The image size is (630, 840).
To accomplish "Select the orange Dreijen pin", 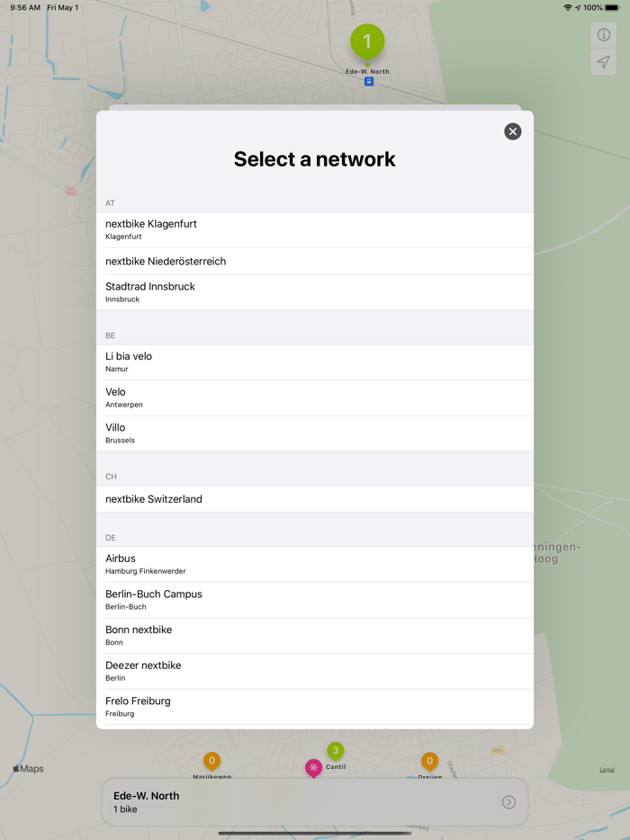I will coord(429,761).
